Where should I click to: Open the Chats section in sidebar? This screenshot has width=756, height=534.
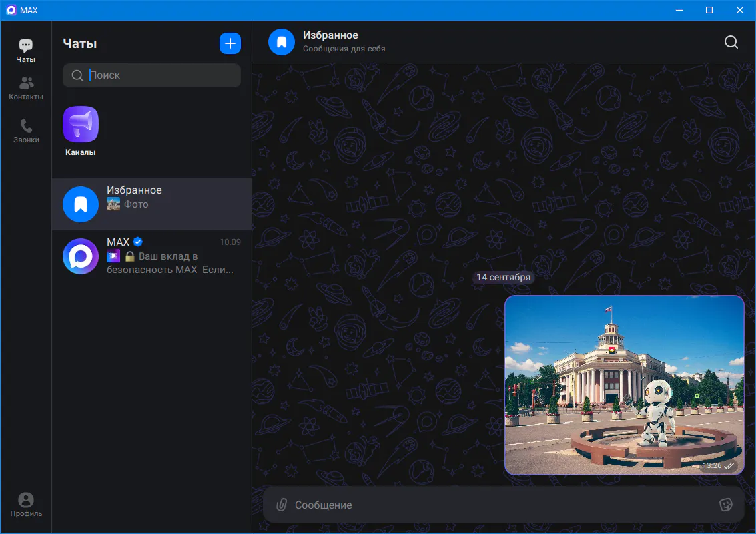(x=25, y=51)
